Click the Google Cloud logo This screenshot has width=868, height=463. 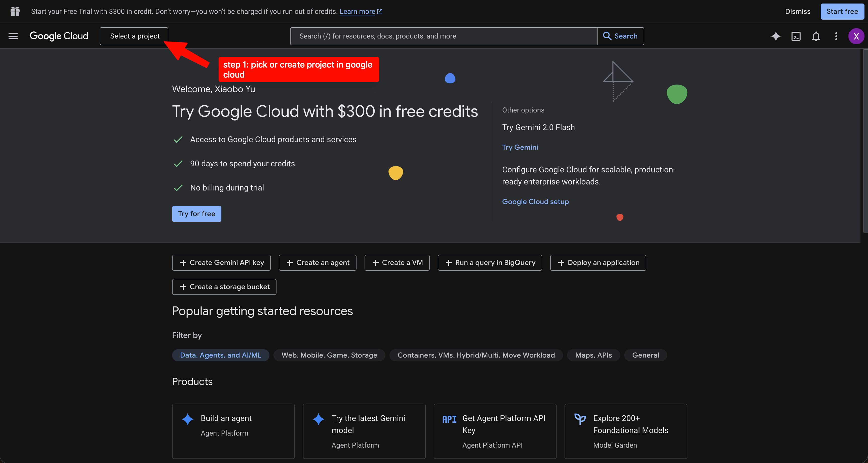59,36
